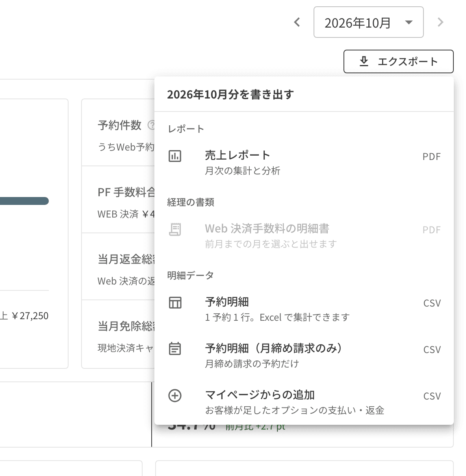Click the レポート section label
Viewport: 466px width, 476px height.
186,129
